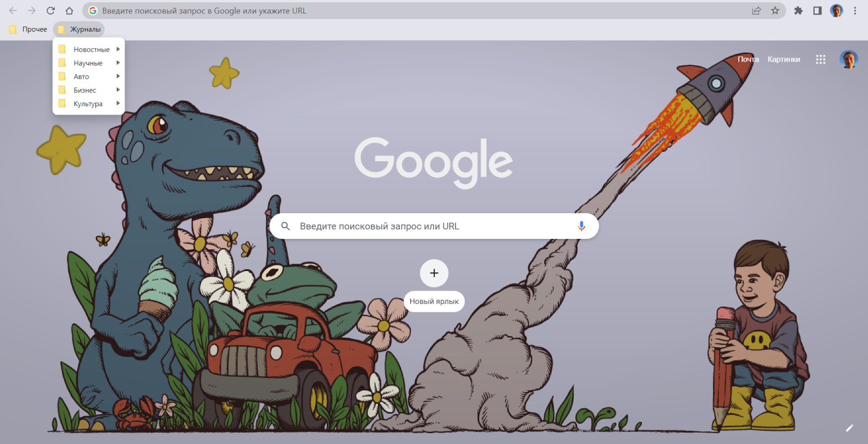The height and width of the screenshot is (444, 868).
Task: Click the browser back arrow
Action: pyautogui.click(x=13, y=11)
